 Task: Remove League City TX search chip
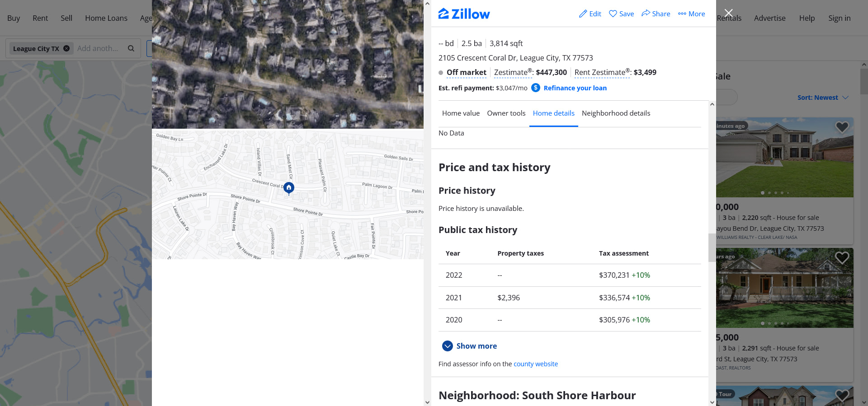click(66, 48)
